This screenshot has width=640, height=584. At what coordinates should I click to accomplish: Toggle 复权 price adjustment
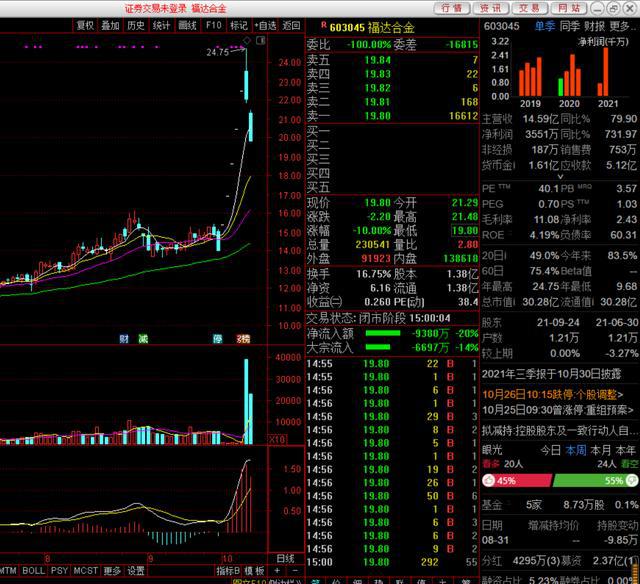click(85, 26)
